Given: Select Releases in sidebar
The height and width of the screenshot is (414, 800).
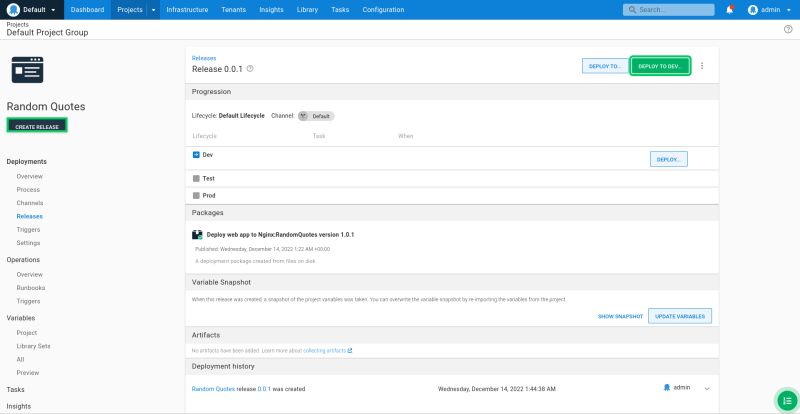Looking at the screenshot, I should click(30, 216).
